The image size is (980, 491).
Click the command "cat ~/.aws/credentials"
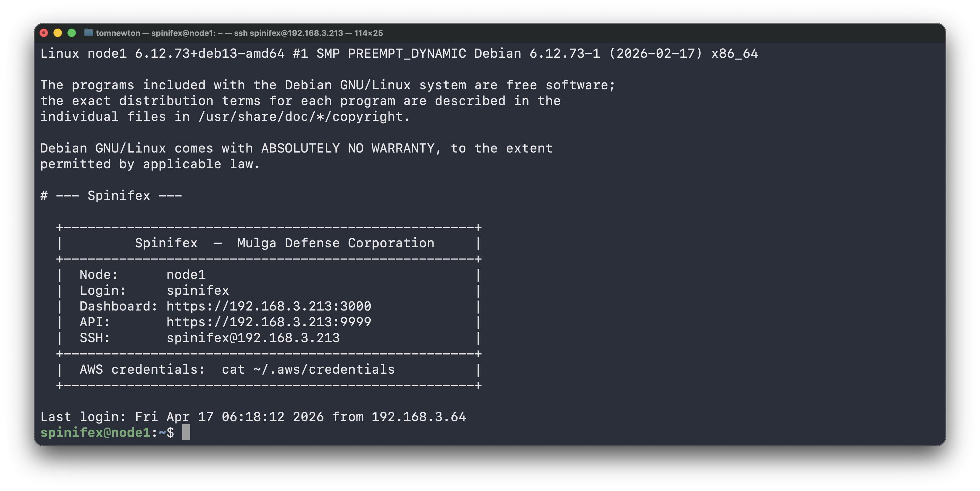tap(308, 369)
